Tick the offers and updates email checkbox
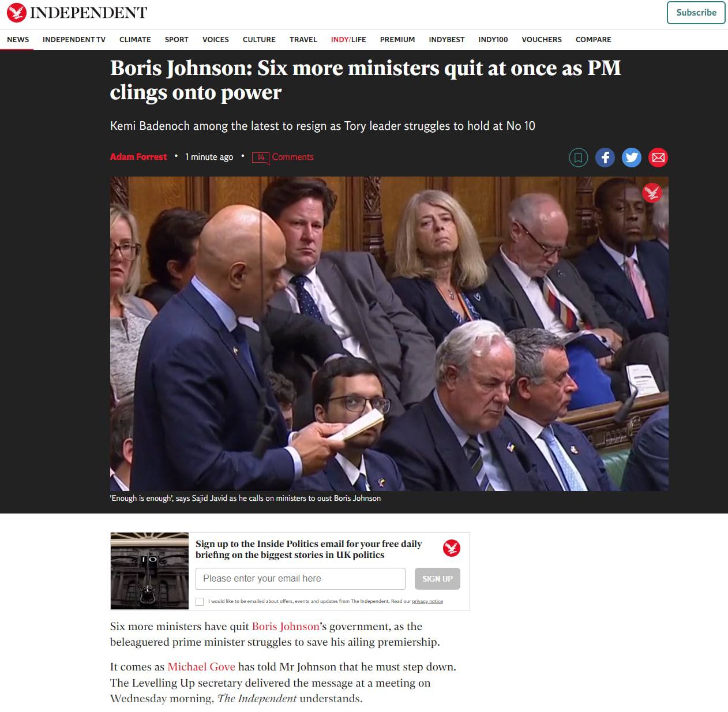 coord(200,601)
